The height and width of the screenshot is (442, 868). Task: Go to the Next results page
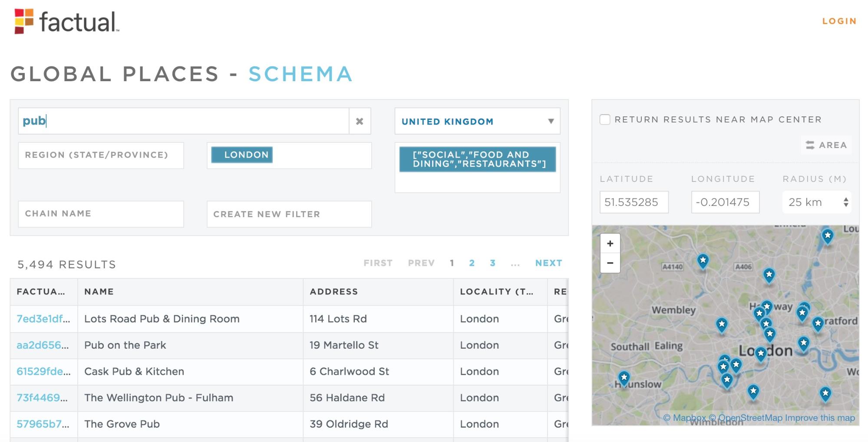[548, 263]
